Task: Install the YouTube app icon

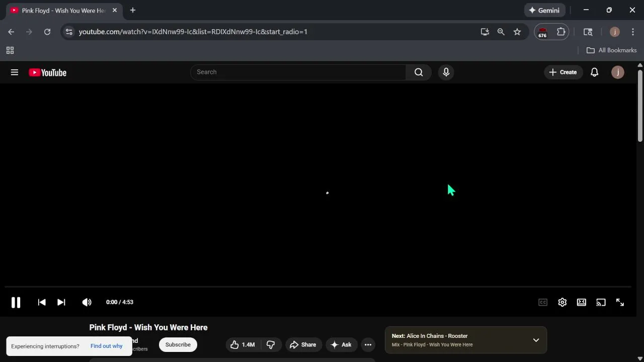Action: pos(485,32)
